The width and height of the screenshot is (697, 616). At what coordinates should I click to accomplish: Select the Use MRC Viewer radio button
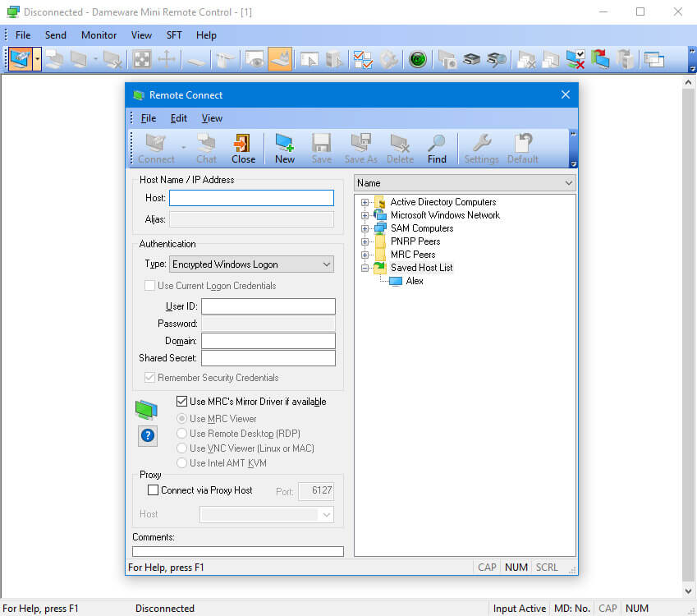coord(181,419)
